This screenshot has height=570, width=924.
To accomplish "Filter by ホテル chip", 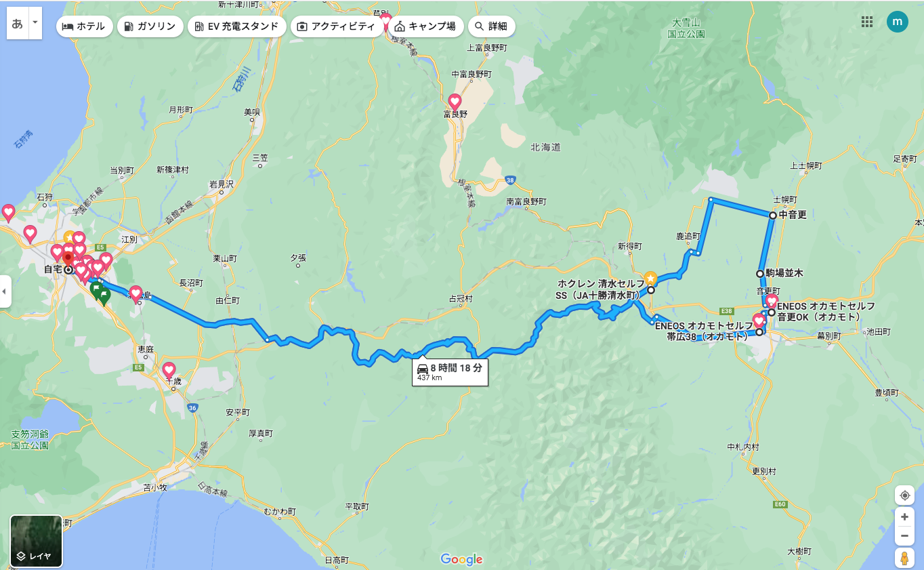I will pyautogui.click(x=84, y=26).
